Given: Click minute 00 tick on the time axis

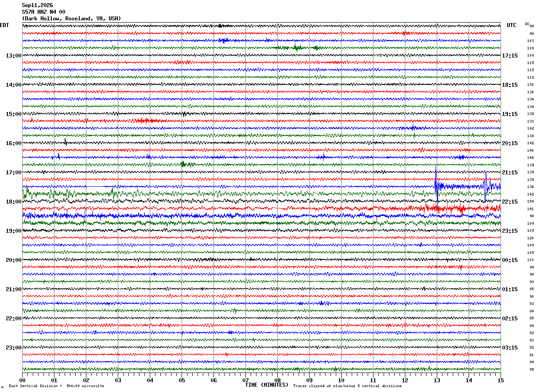Looking at the screenshot, I should (22, 380).
